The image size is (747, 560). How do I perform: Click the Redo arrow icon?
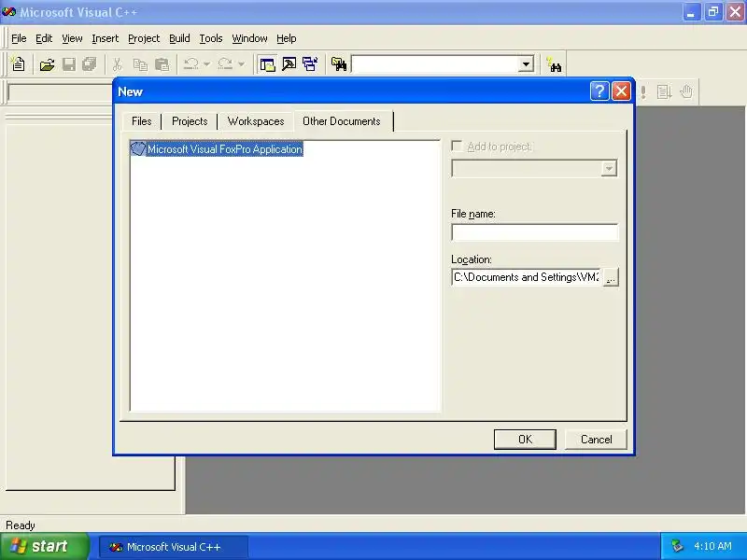[x=225, y=63]
